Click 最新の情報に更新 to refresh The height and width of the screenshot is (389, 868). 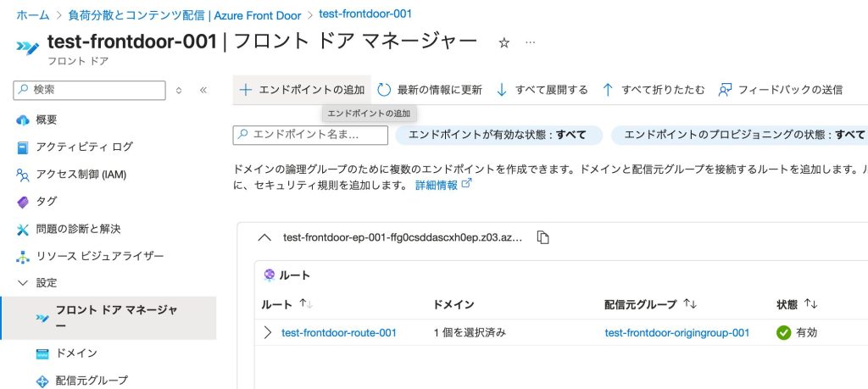(430, 90)
